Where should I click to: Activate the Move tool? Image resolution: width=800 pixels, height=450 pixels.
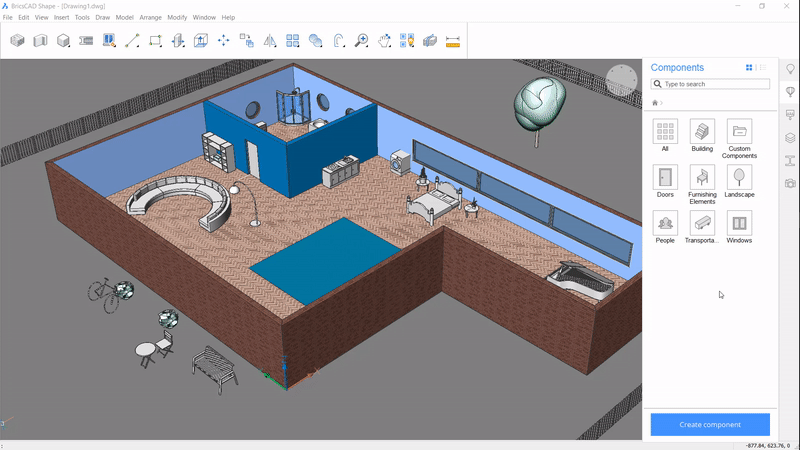pos(223,40)
